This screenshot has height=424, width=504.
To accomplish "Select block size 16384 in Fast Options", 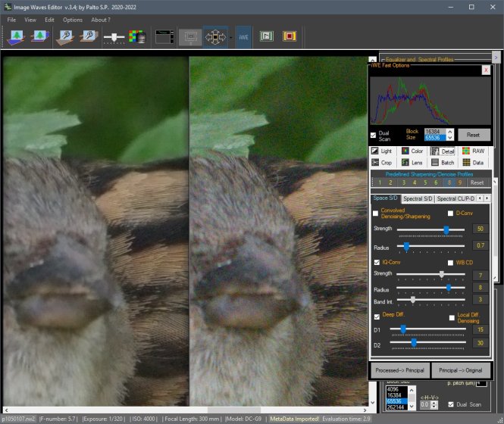I will 435,132.
